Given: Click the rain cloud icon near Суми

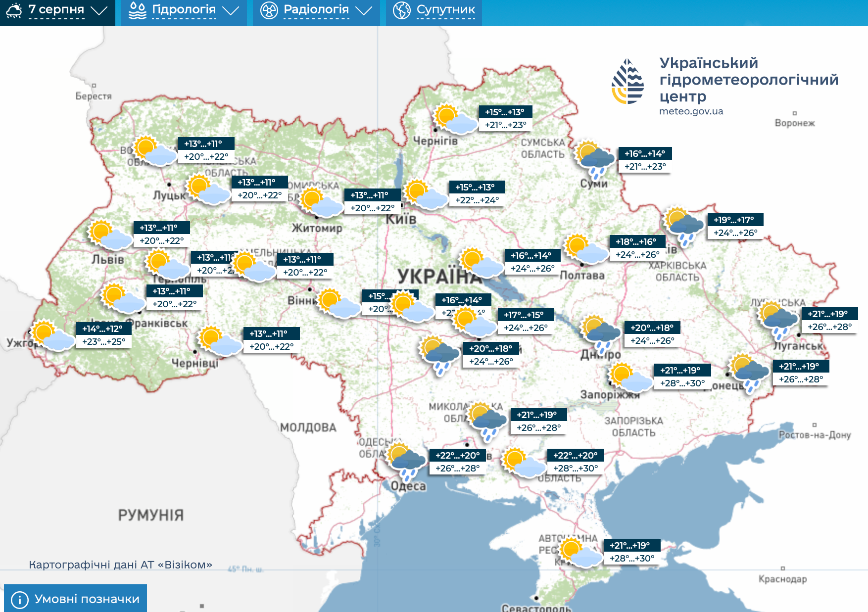Looking at the screenshot, I should 595,159.
